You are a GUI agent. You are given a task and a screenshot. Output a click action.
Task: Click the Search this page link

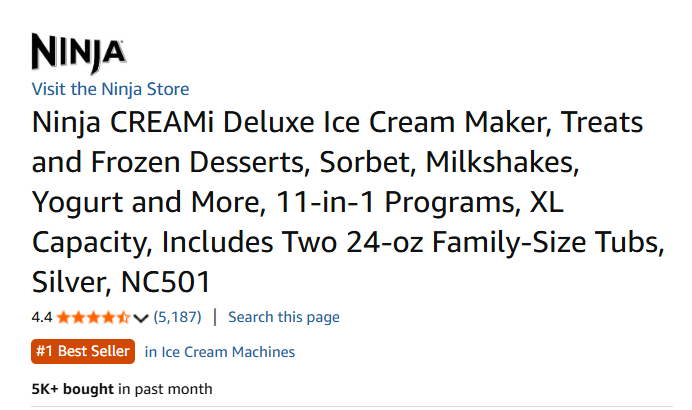(284, 317)
